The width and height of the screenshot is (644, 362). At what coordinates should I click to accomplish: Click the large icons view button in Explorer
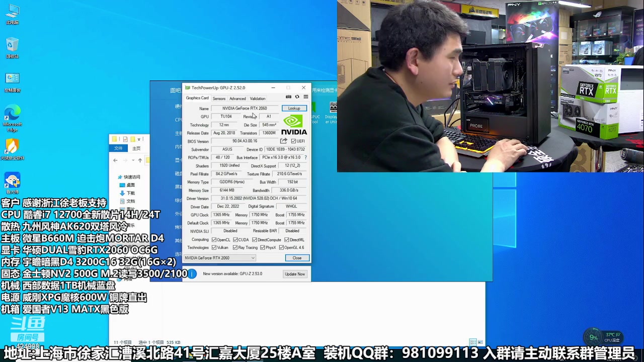[x=480, y=342]
